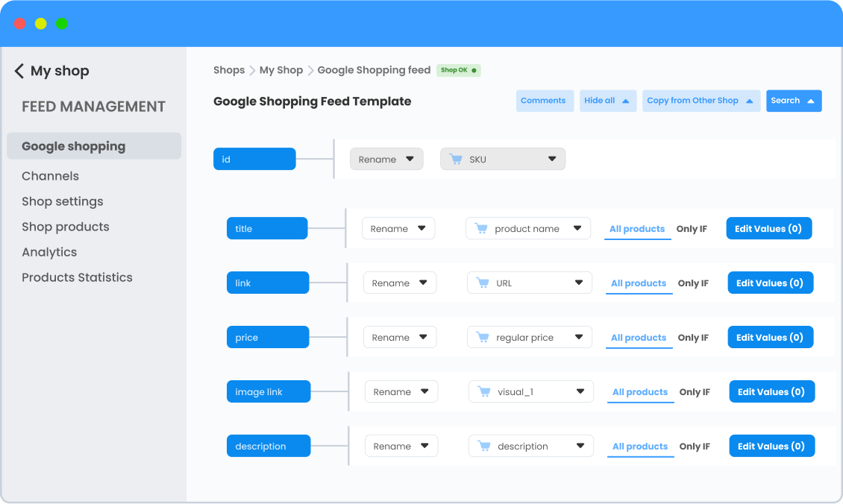
Task: Click Edit Values (0) for title
Action: tap(769, 228)
